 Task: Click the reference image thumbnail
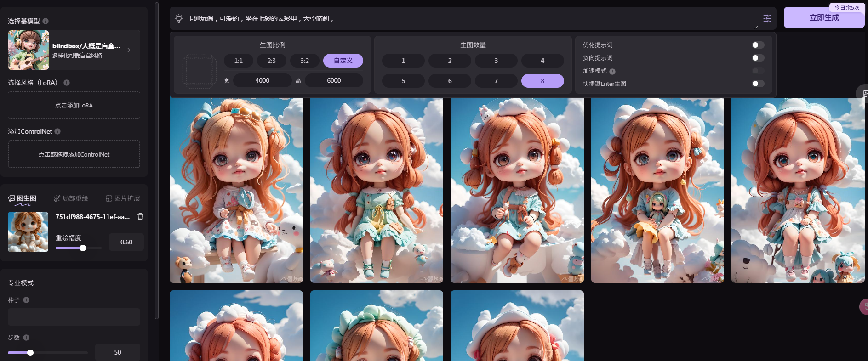pos(28,232)
